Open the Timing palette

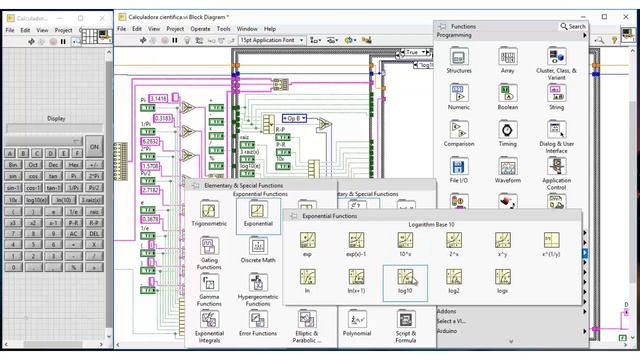507,133
